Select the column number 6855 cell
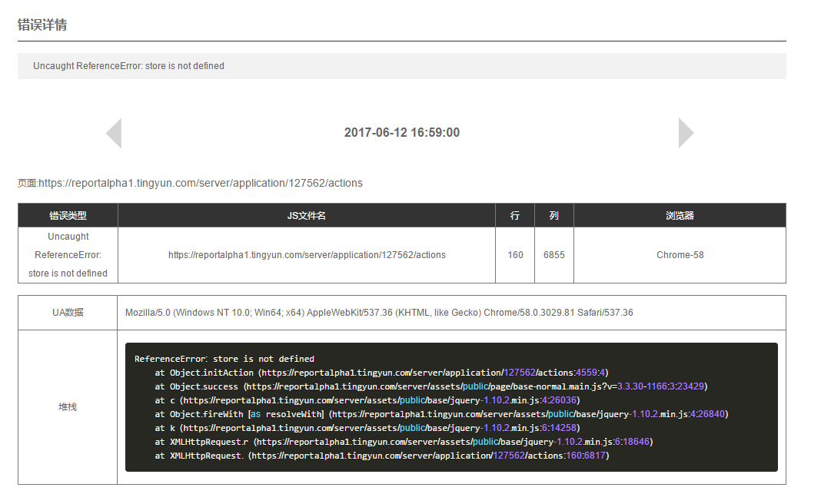 [x=554, y=255]
